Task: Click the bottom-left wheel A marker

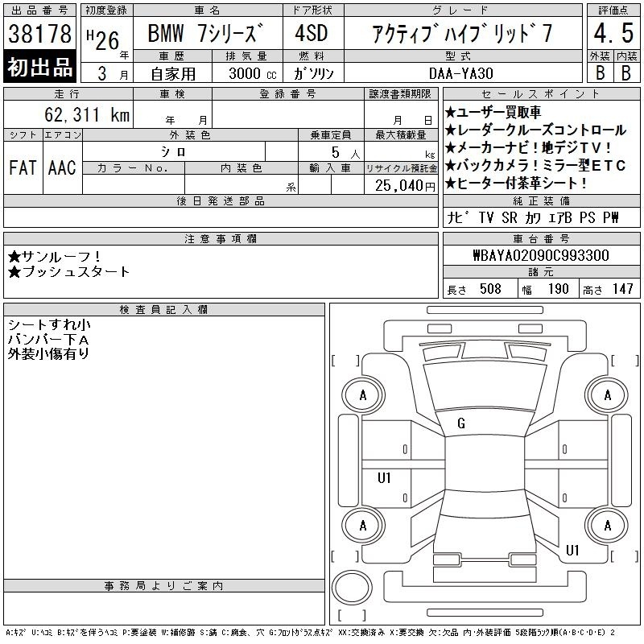Action: pos(362,526)
